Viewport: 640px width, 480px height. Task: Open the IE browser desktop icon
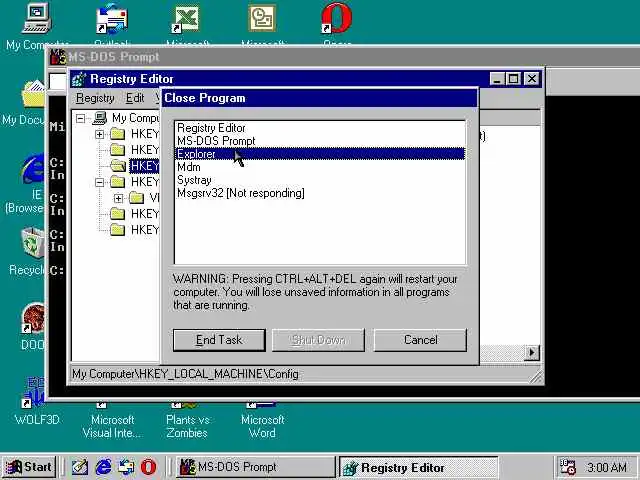coord(33,170)
